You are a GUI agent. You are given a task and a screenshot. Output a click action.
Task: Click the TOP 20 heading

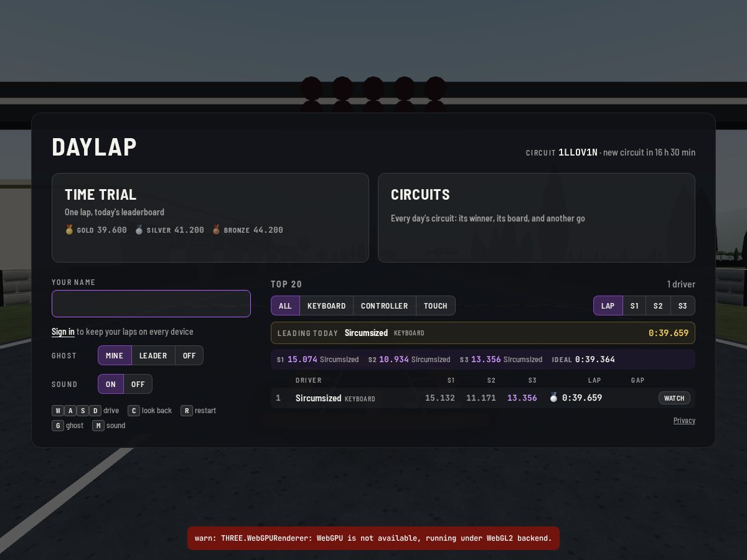pyautogui.click(x=286, y=284)
